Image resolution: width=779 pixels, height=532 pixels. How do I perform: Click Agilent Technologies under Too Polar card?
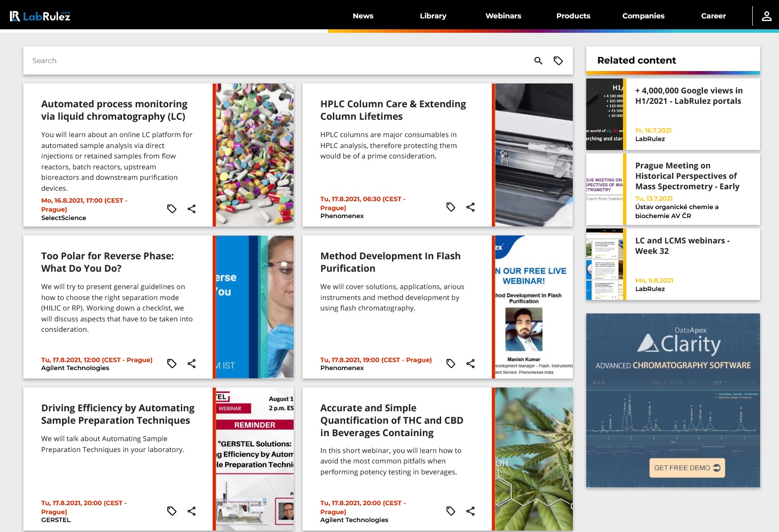pyautogui.click(x=75, y=368)
